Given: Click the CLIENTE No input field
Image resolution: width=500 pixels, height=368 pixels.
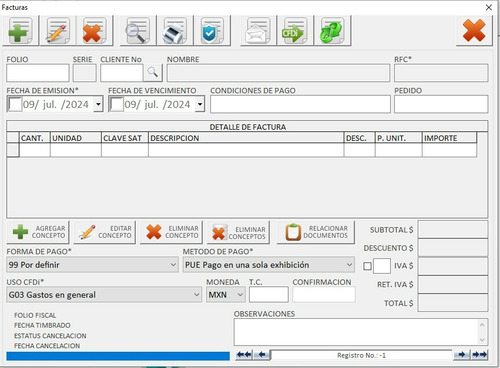Looking at the screenshot, I should pyautogui.click(x=122, y=73).
